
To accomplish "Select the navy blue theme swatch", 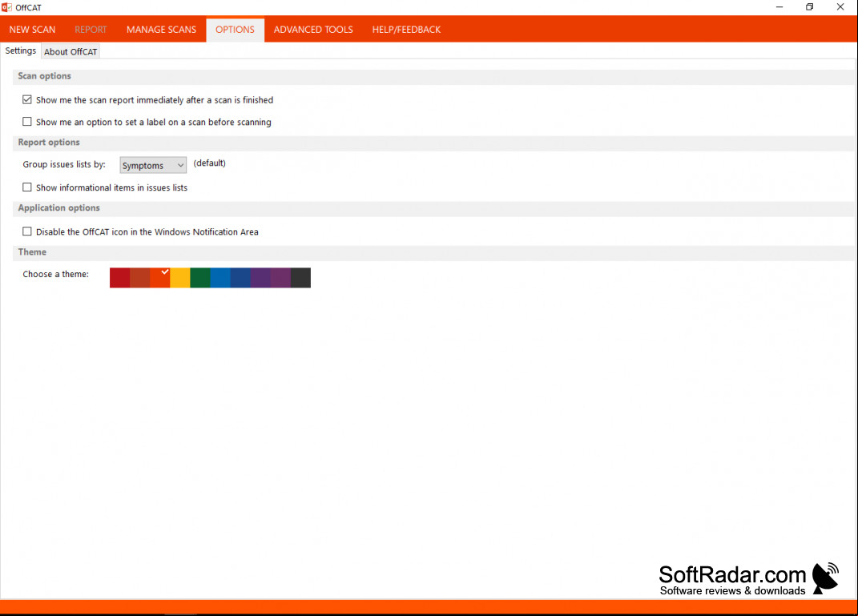I will coord(240,278).
